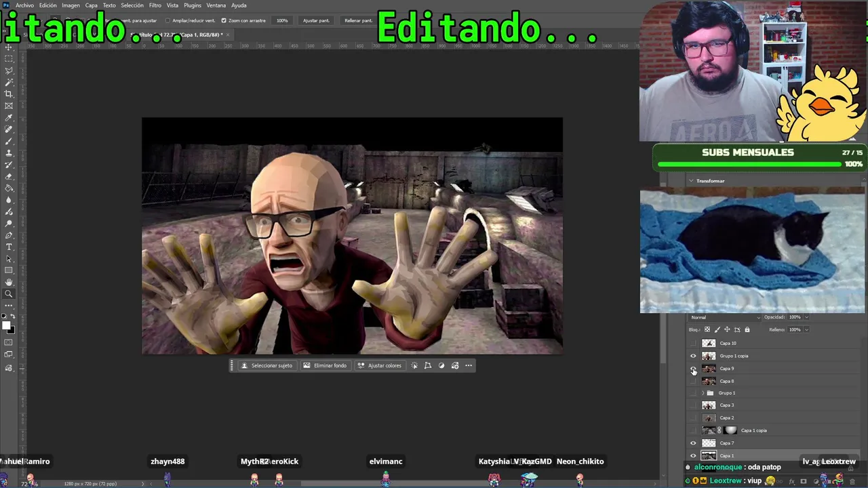The width and height of the screenshot is (868, 488).
Task: Show the Capa 3 layer
Action: (x=693, y=405)
